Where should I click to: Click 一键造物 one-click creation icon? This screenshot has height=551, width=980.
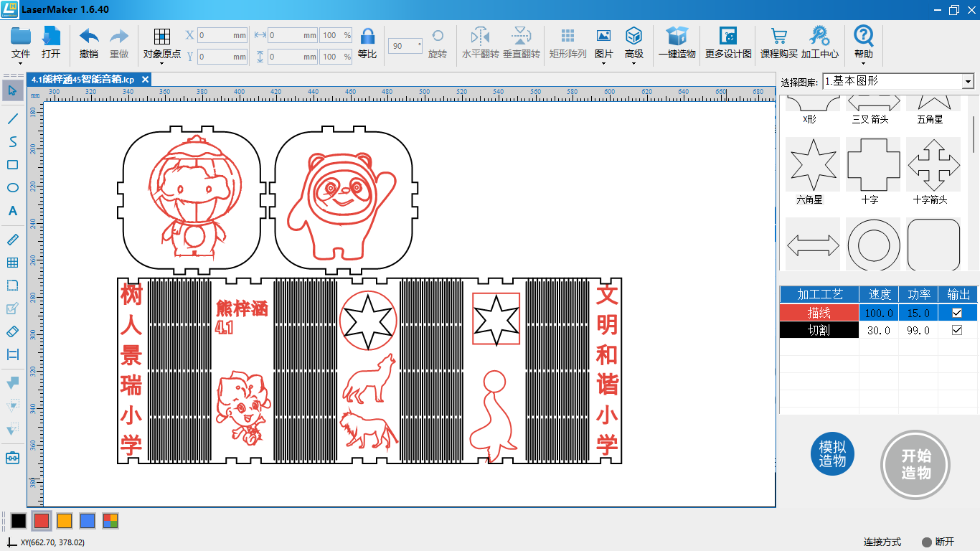pos(677,36)
